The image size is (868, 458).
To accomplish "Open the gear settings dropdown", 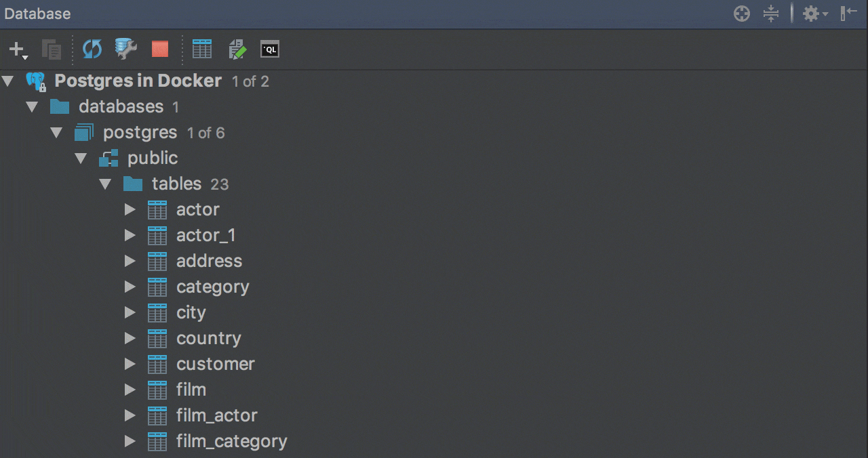I will click(x=814, y=14).
